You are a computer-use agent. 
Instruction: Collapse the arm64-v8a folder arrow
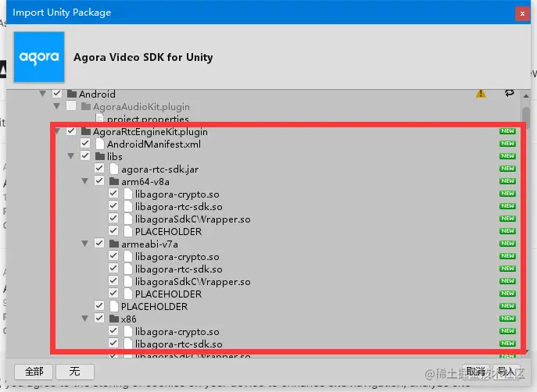[x=85, y=181]
